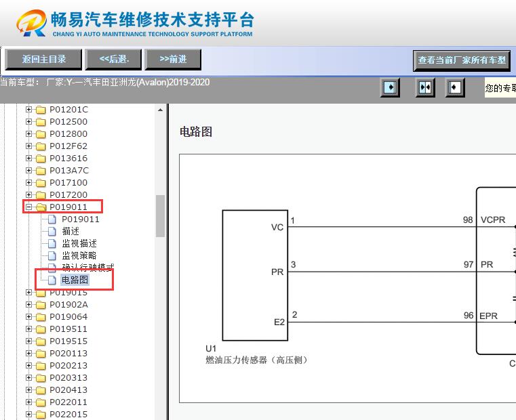The height and width of the screenshot is (420, 516).
Task: Expand the P012500 tree node
Action: click(x=28, y=121)
